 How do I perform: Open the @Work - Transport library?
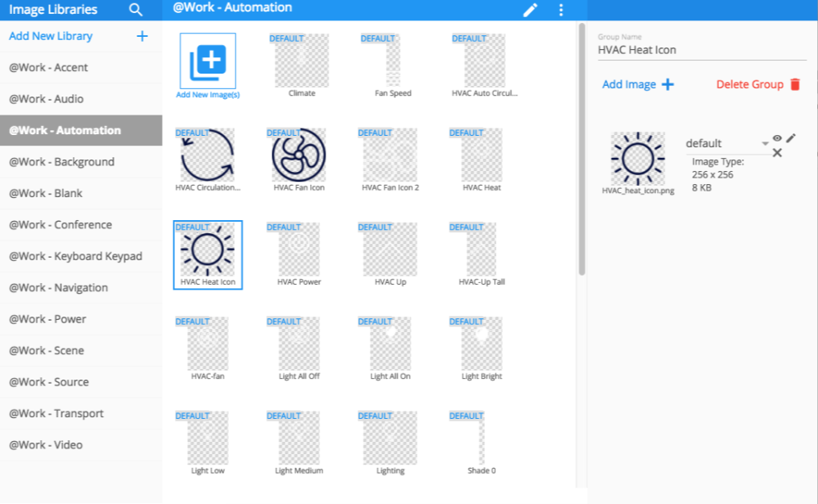click(x=81, y=413)
